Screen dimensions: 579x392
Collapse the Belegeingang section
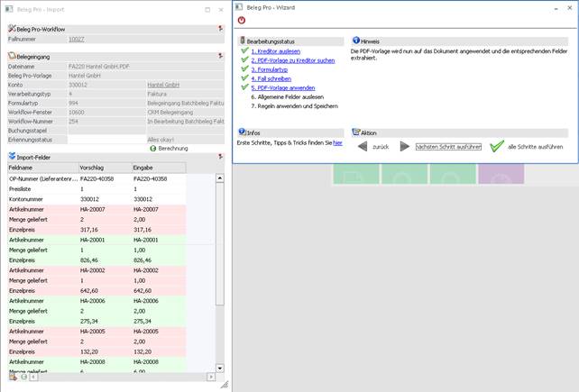coord(12,56)
